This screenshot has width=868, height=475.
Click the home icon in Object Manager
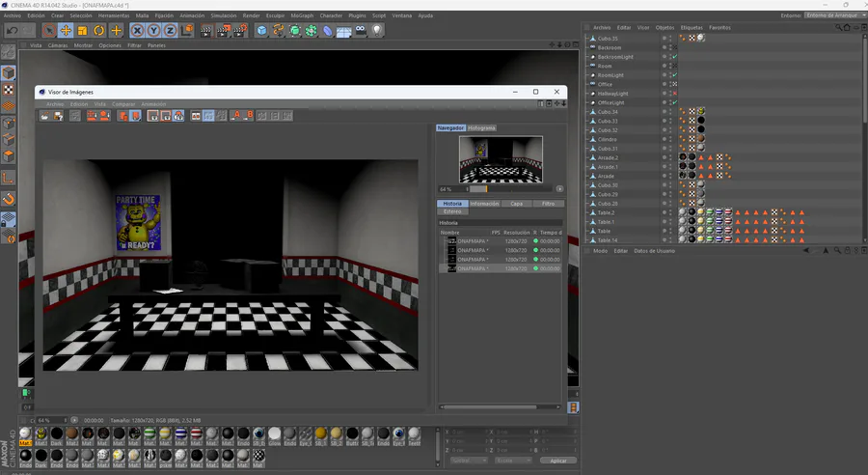coord(847,27)
